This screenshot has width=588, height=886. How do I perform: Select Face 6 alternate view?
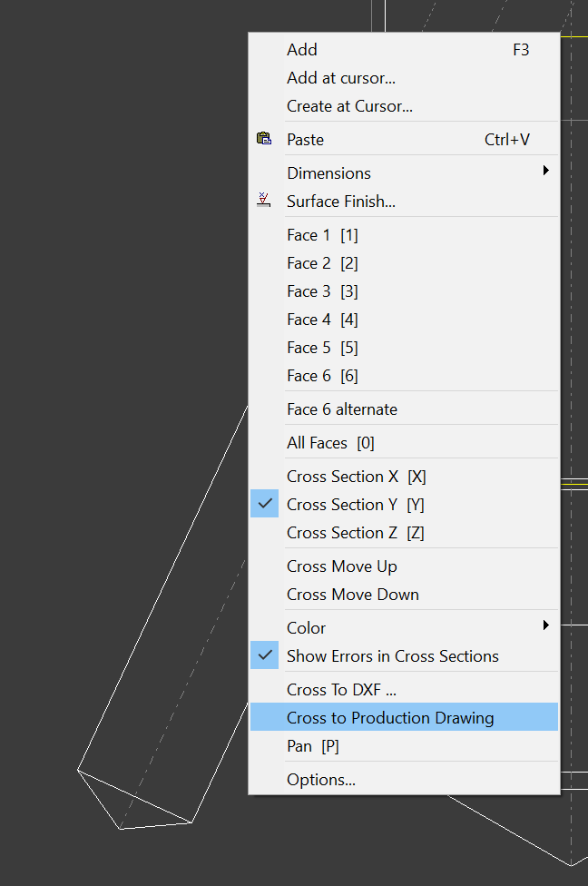pos(404,409)
